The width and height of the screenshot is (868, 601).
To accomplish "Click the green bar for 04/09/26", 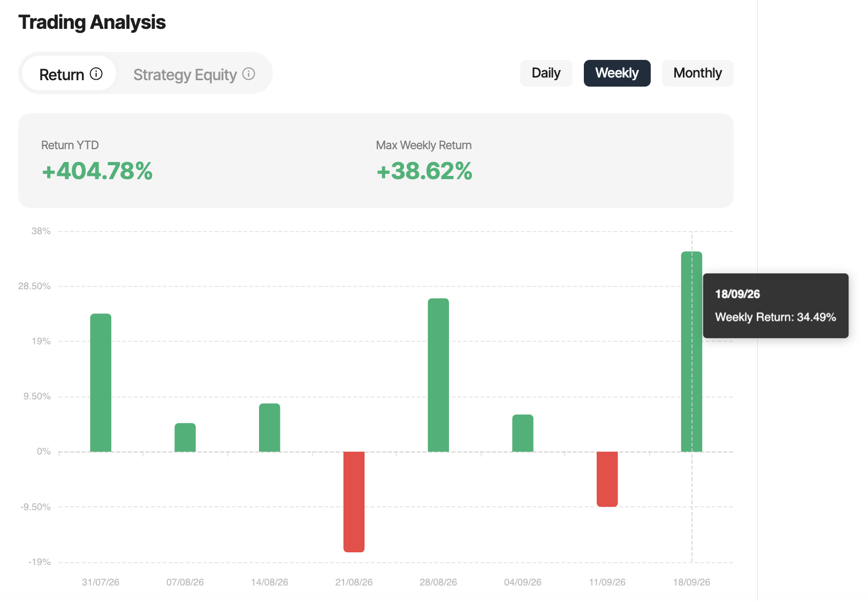I will click(x=523, y=433).
